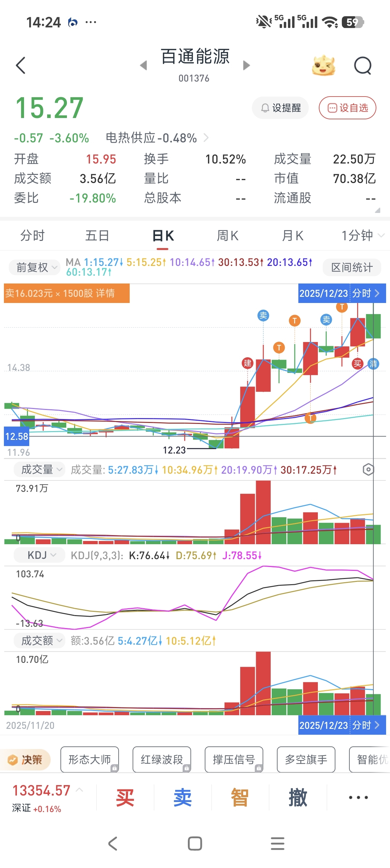Go to previous stock with left triangle
The height and width of the screenshot is (868, 390).
click(x=143, y=65)
